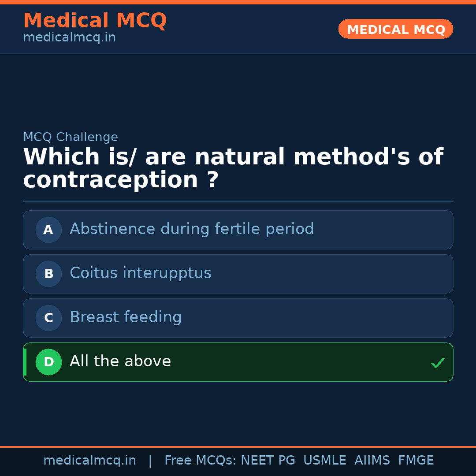The image size is (476, 476).
Task: Click the AIIMS label in the footer
Action: 372,460
